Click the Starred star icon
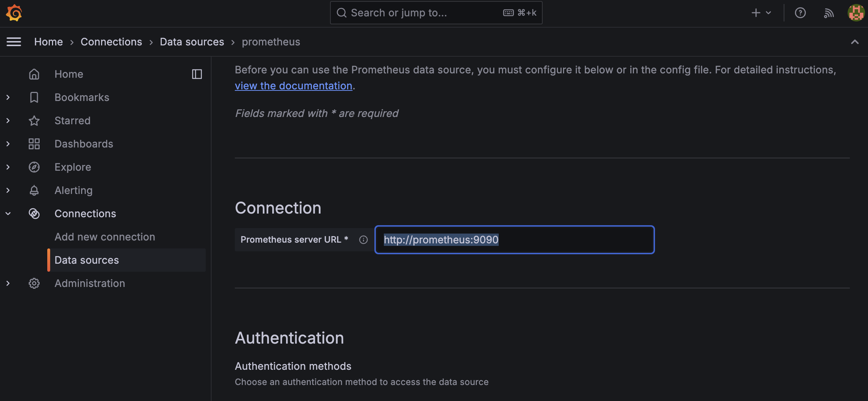Image resolution: width=868 pixels, height=401 pixels. pos(34,121)
